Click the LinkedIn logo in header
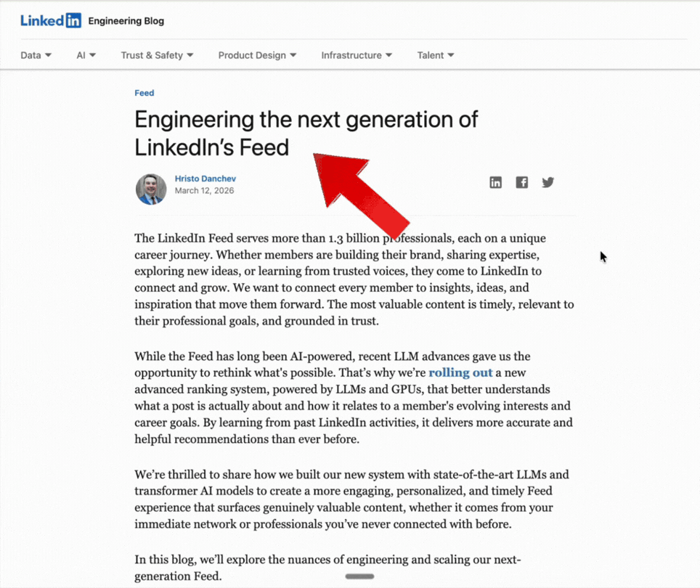Screen dimensions: 700x588 click(x=51, y=20)
